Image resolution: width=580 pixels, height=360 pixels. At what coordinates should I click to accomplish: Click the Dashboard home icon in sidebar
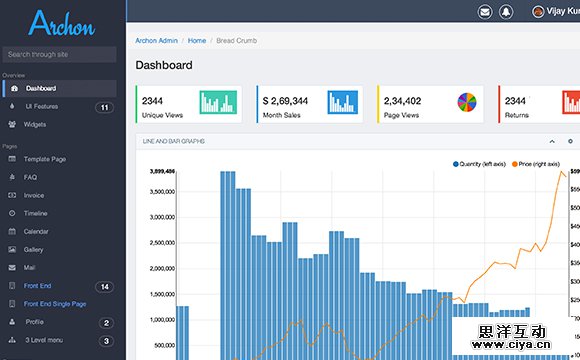14,88
